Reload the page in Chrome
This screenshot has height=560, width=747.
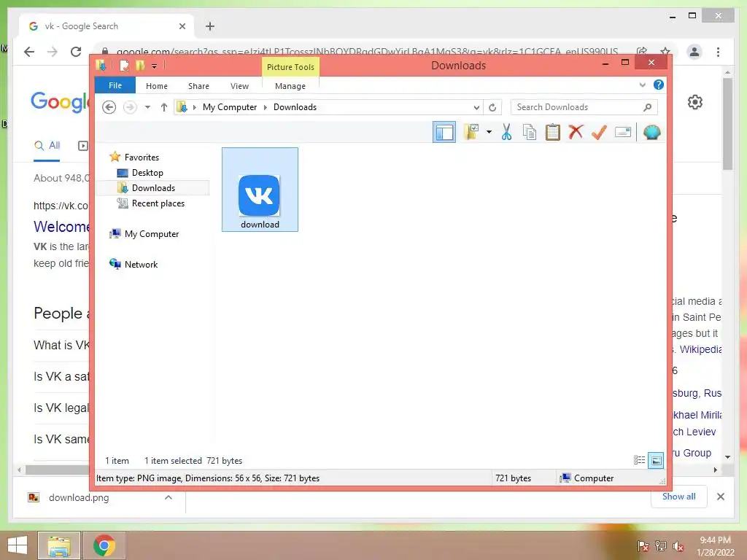point(76,52)
